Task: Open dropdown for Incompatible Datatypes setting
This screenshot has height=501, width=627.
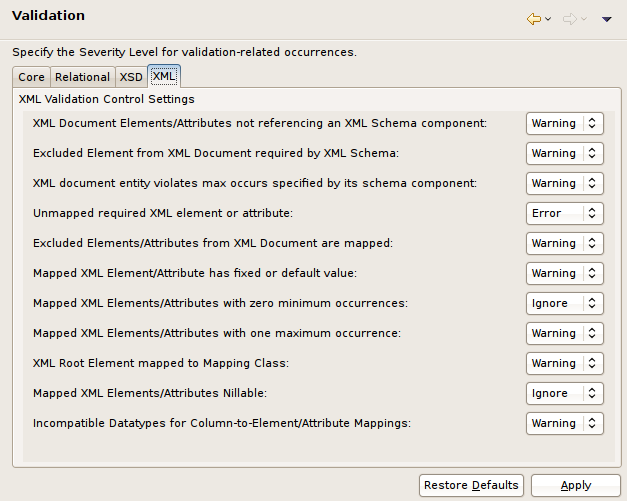Action: click(564, 423)
